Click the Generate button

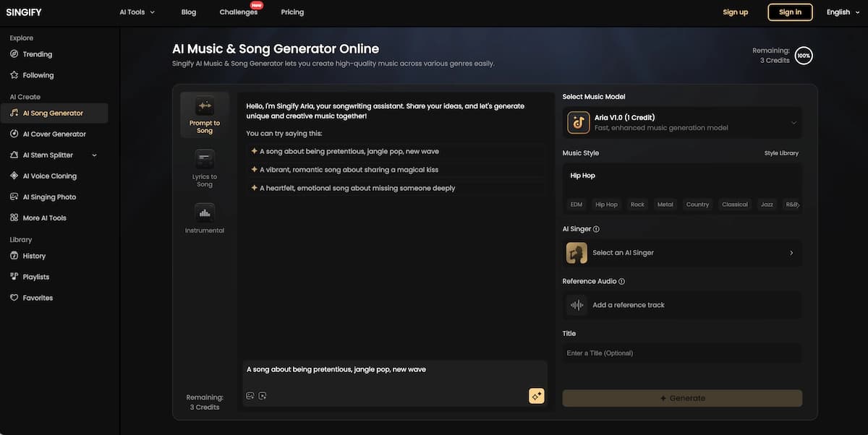point(682,398)
